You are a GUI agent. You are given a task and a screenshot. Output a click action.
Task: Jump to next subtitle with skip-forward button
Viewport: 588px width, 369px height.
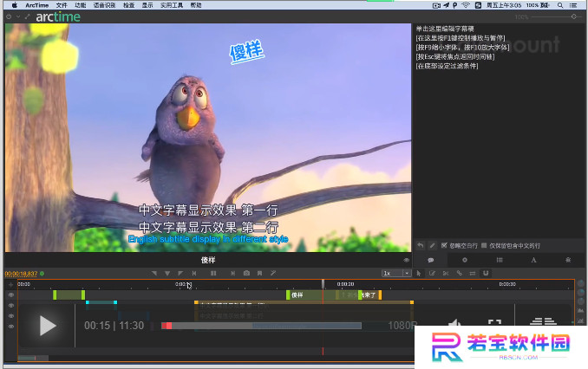tap(233, 274)
